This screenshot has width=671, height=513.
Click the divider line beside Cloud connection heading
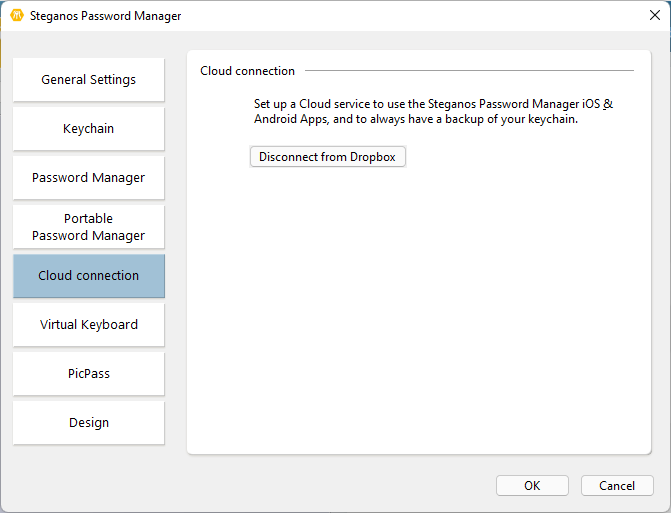[468, 71]
